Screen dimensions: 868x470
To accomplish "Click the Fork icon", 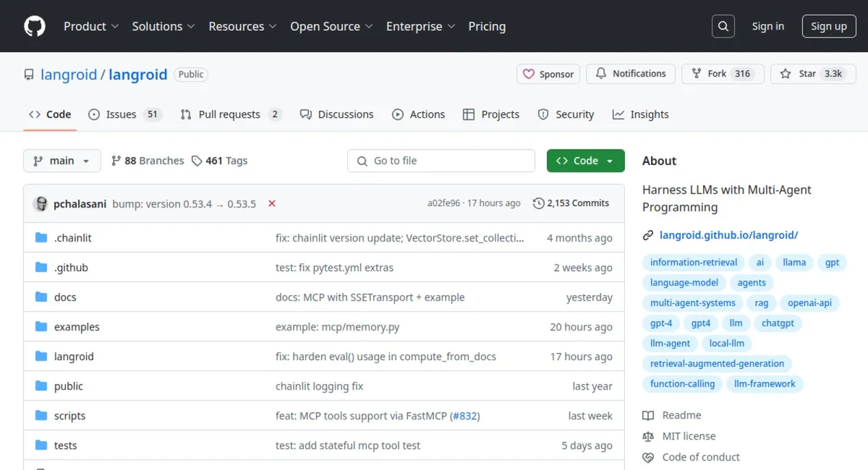I will click(697, 74).
